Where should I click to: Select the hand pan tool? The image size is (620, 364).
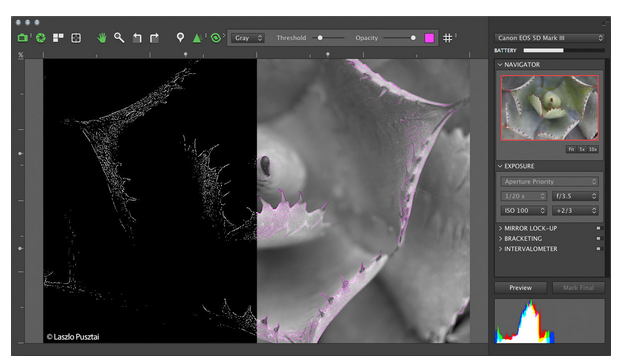pyautogui.click(x=102, y=38)
